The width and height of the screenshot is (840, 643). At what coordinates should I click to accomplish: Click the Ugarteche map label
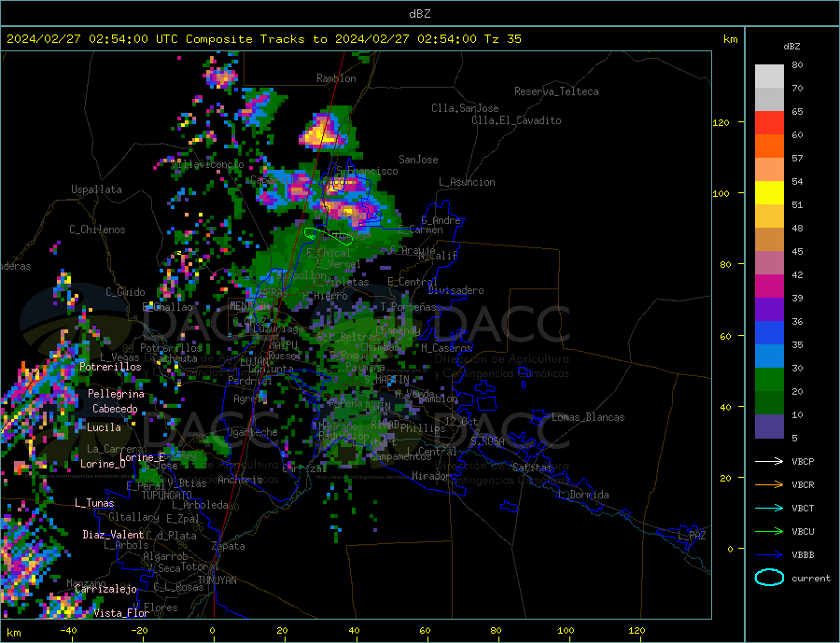[x=252, y=432]
